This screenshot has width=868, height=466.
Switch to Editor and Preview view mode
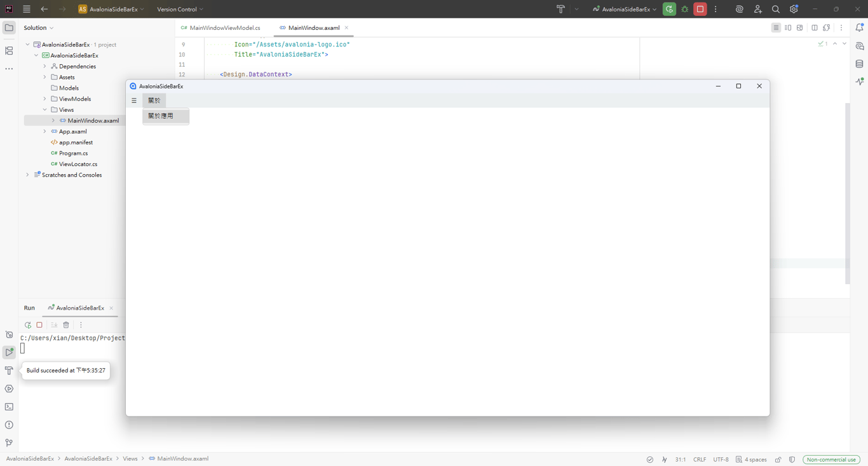[x=788, y=28]
